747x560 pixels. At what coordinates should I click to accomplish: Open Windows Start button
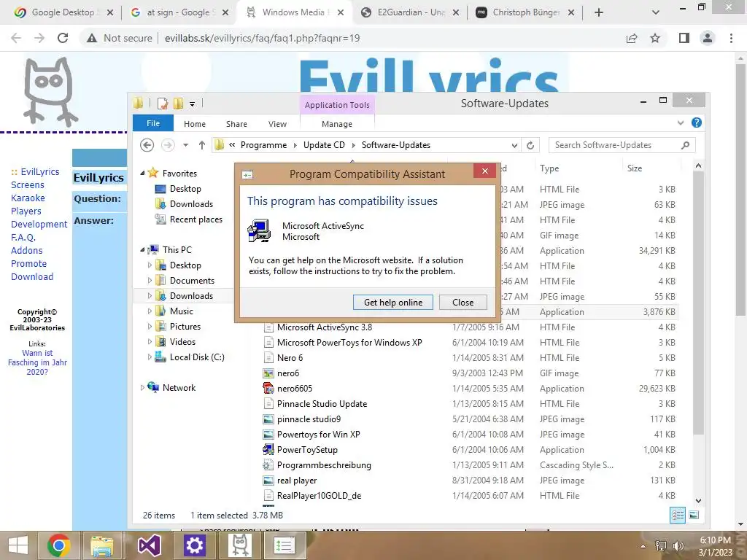(18, 545)
